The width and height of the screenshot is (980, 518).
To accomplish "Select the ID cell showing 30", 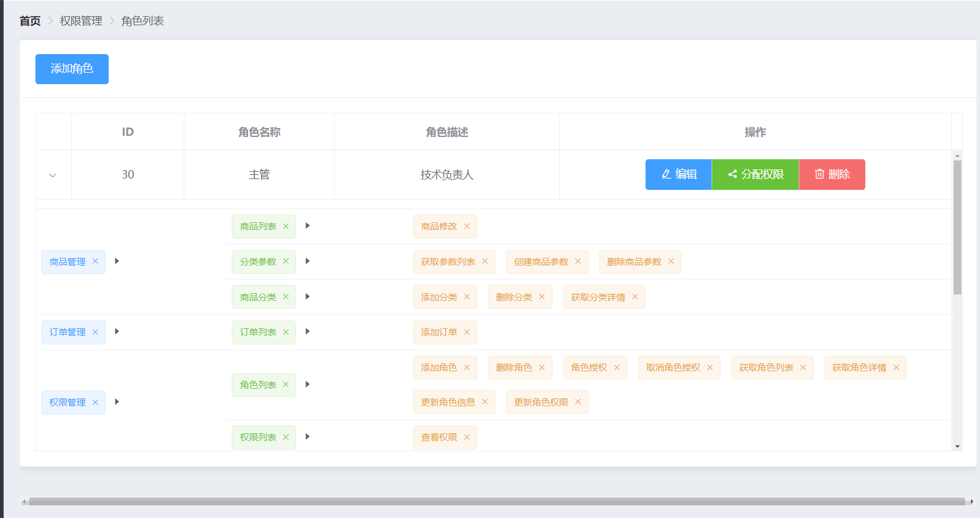I will (x=128, y=175).
